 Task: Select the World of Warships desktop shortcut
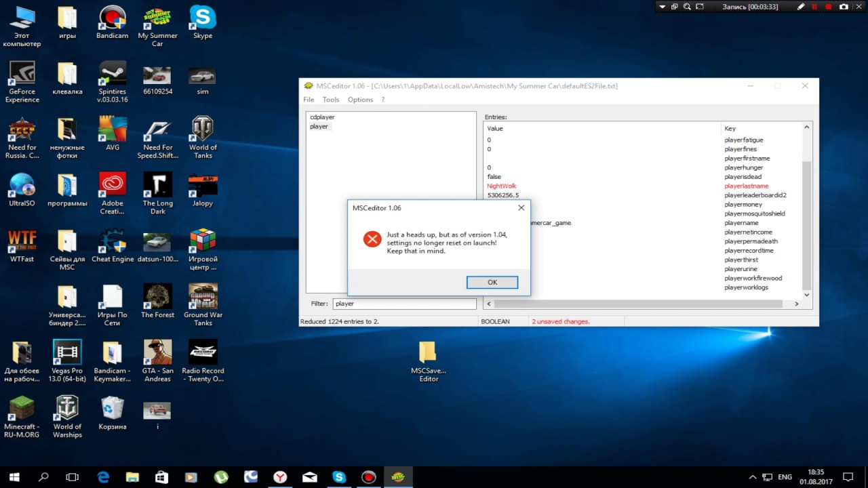(x=67, y=418)
